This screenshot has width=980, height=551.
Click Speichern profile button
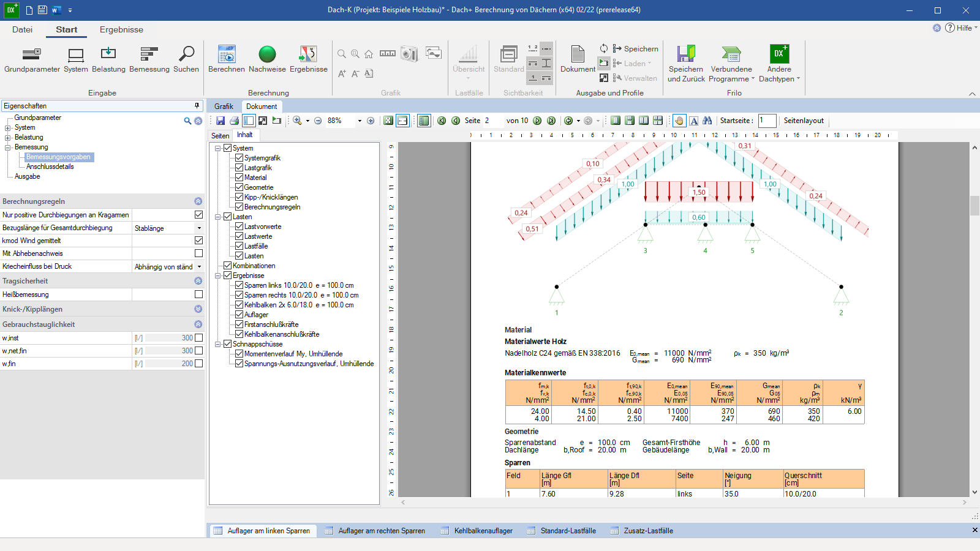[635, 48]
